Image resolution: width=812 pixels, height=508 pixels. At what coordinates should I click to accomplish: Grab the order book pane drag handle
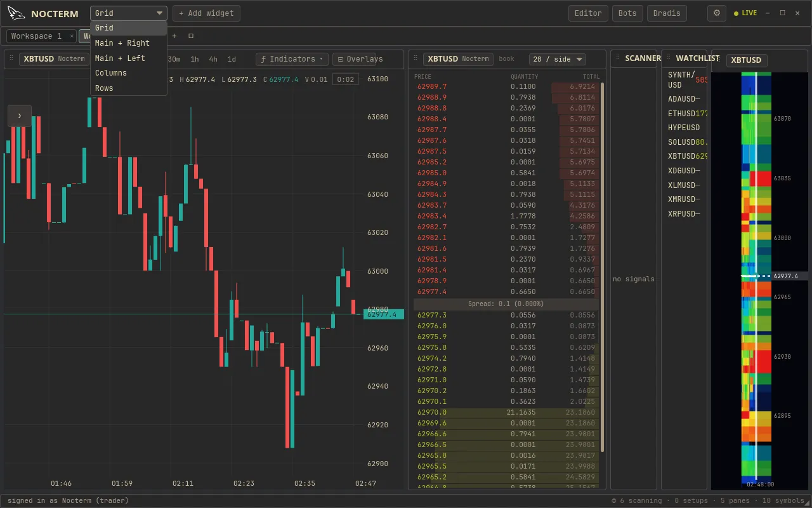click(416, 58)
